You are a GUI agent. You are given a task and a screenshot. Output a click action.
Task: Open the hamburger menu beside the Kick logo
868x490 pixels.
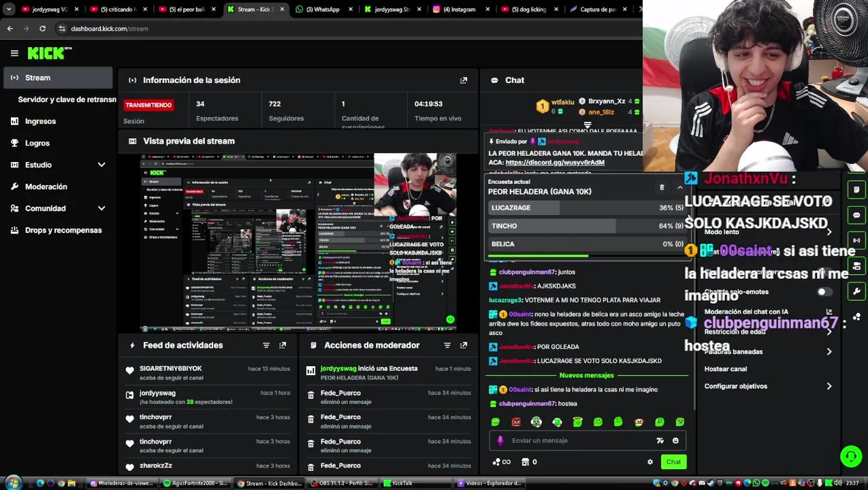[14, 53]
